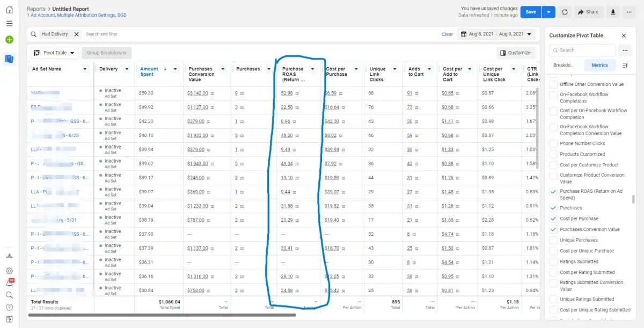Check Phone Number Clicks metric
The image size is (644, 328).
pos(553,143)
